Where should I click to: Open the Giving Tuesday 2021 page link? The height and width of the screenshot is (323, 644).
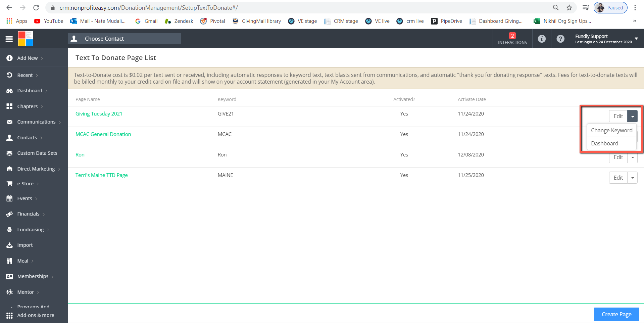[x=99, y=114]
